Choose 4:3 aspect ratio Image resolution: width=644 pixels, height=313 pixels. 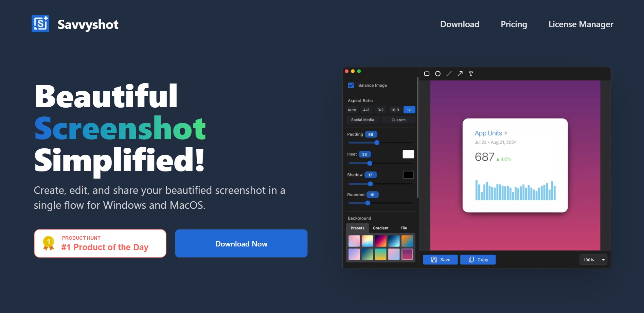point(366,110)
